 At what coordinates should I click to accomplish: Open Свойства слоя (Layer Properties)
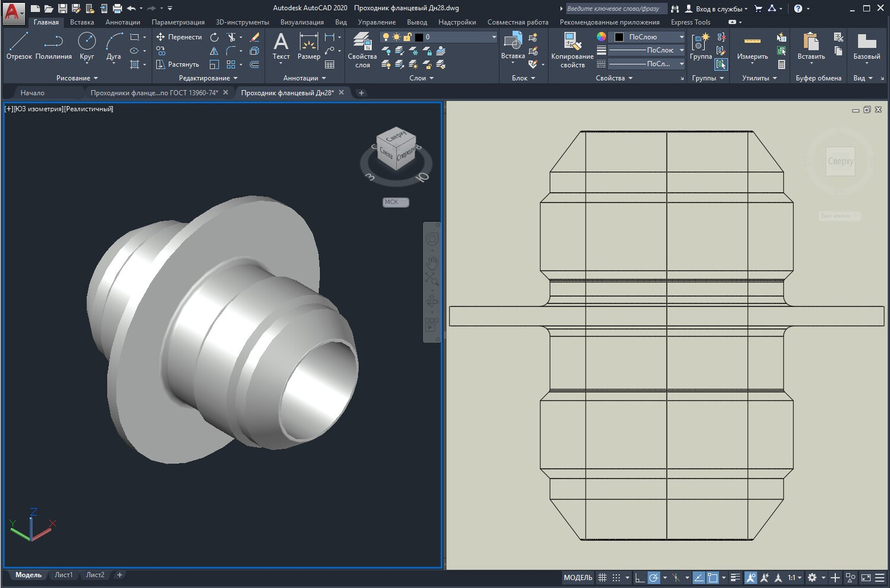[x=362, y=50]
